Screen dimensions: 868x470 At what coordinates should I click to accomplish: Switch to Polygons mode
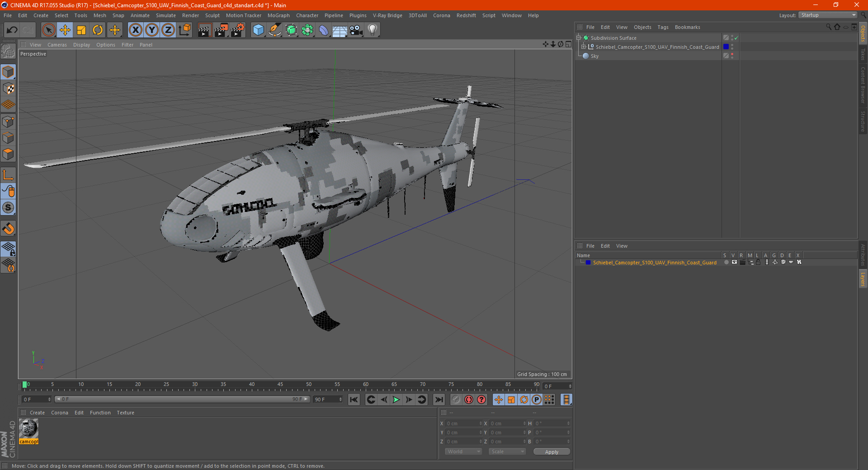(x=8, y=154)
